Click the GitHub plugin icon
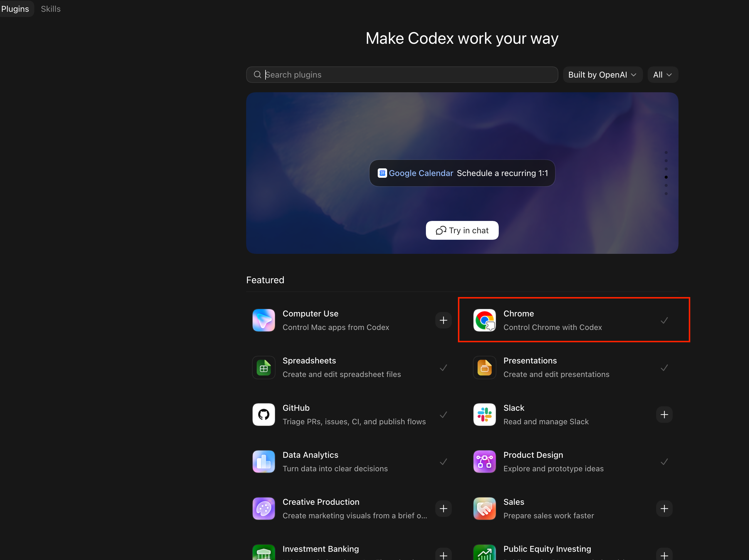 [263, 414]
